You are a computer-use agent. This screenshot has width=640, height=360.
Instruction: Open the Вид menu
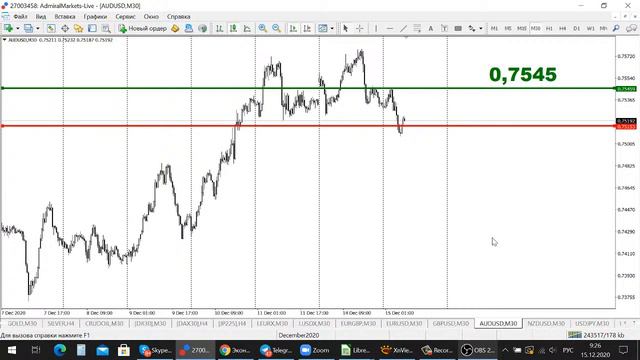[41, 17]
